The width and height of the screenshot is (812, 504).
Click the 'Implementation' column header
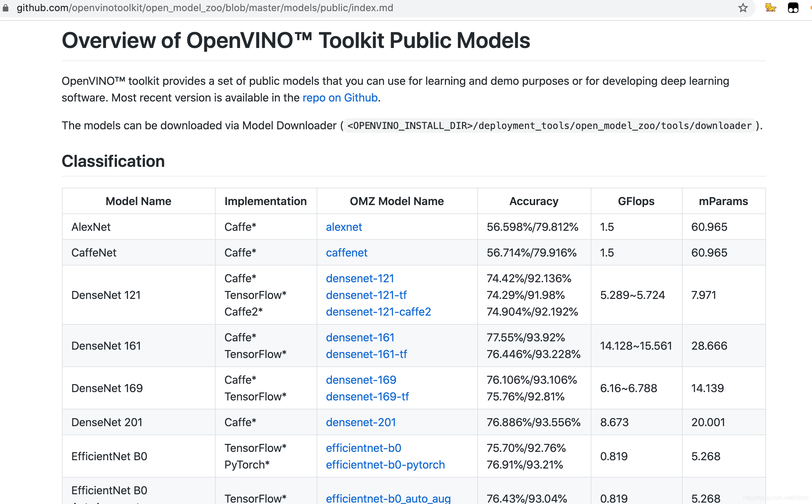pyautogui.click(x=265, y=201)
